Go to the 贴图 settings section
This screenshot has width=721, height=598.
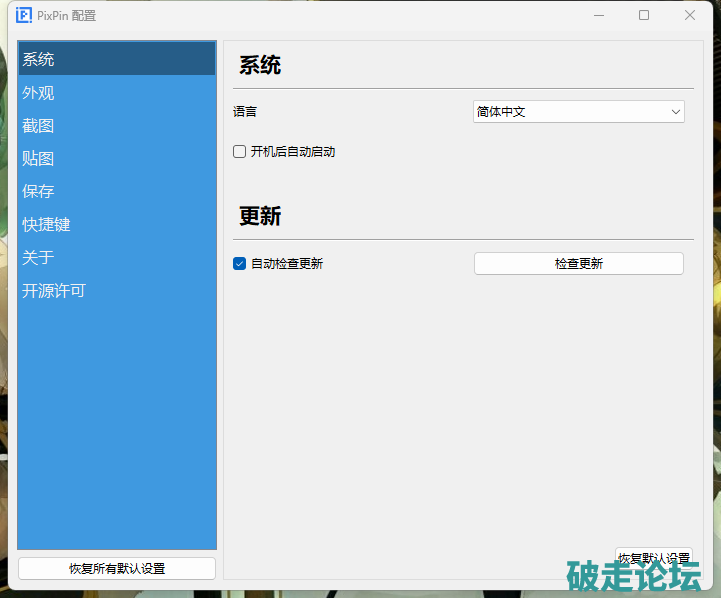point(39,159)
